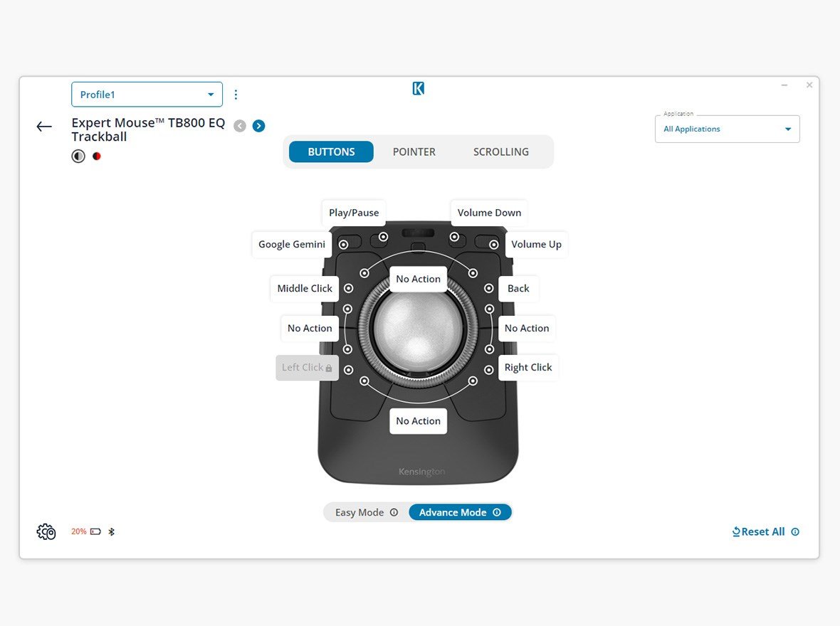840x626 pixels.
Task: Click the back arrow next to the device name
Action: pos(43,126)
